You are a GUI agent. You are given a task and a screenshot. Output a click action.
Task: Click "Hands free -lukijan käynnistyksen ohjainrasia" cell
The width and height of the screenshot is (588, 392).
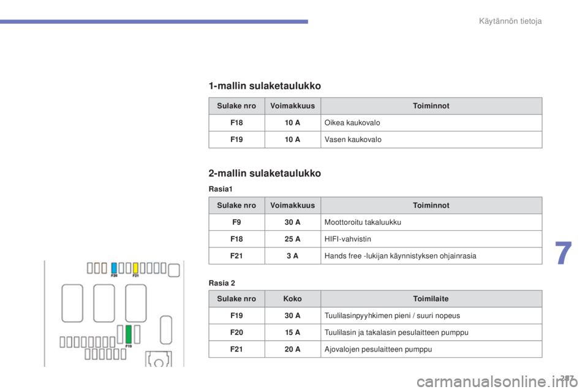(431, 256)
